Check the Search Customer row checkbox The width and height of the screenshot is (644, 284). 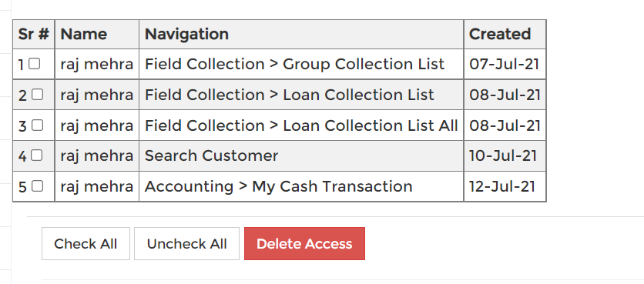click(x=37, y=155)
